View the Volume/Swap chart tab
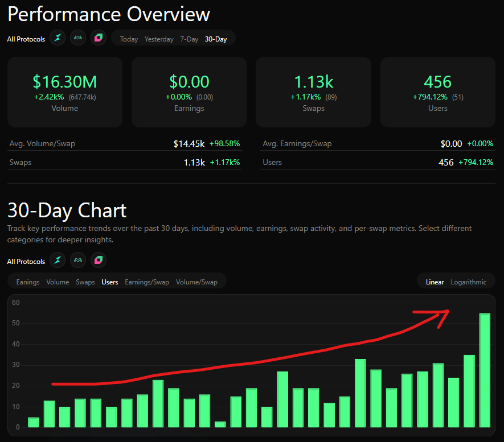This screenshot has height=442, width=504. [196, 282]
